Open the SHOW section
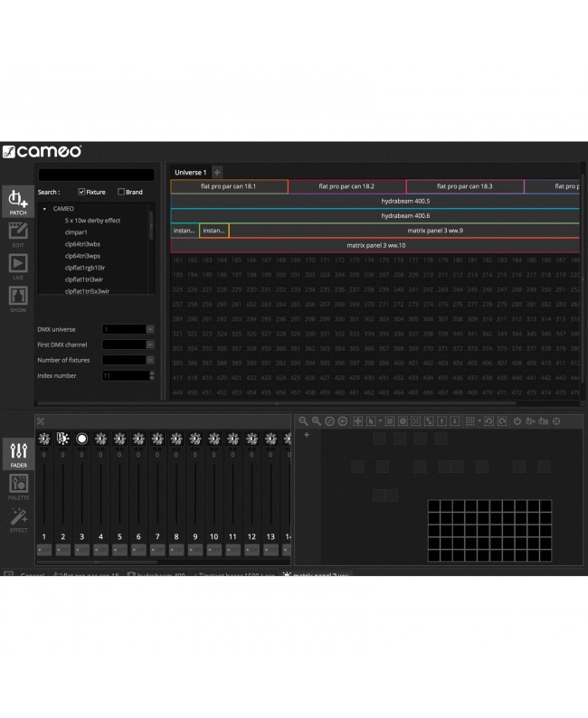Viewport: 588px width, 718px height. pos(18,299)
